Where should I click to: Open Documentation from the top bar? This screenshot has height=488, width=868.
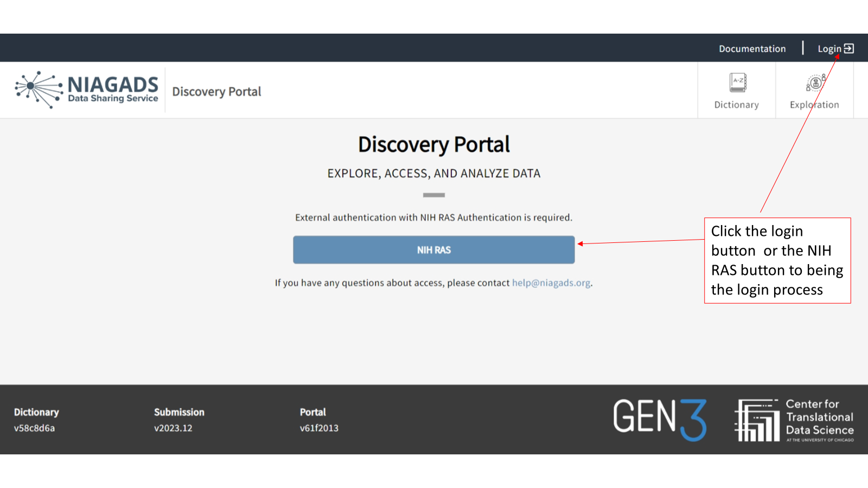tap(752, 49)
